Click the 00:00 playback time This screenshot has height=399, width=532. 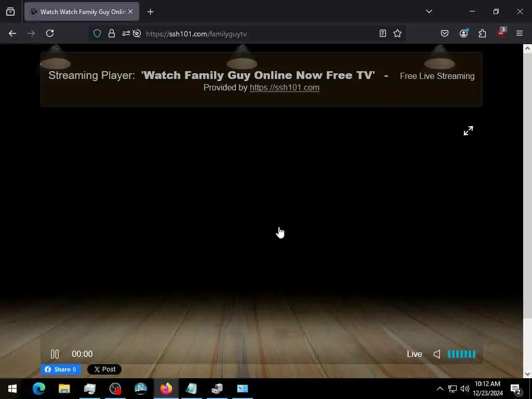[x=82, y=354]
